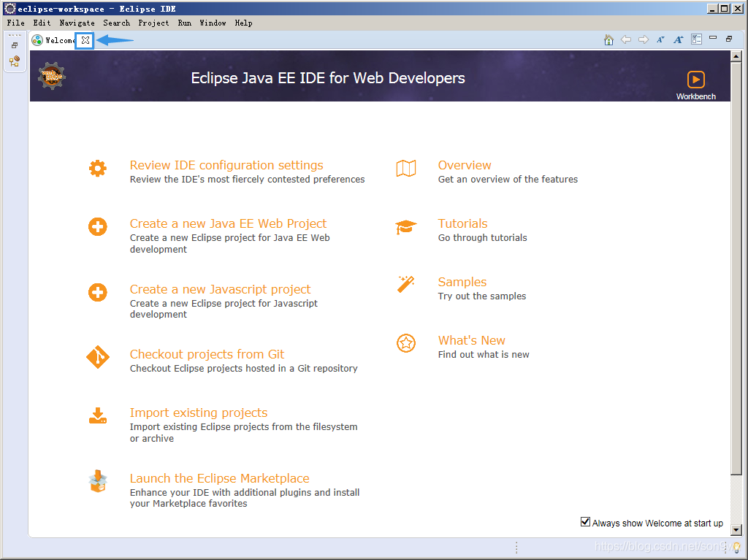Click the gear icon for IDE configuration
Screen dimensions: 748x560
[98, 169]
